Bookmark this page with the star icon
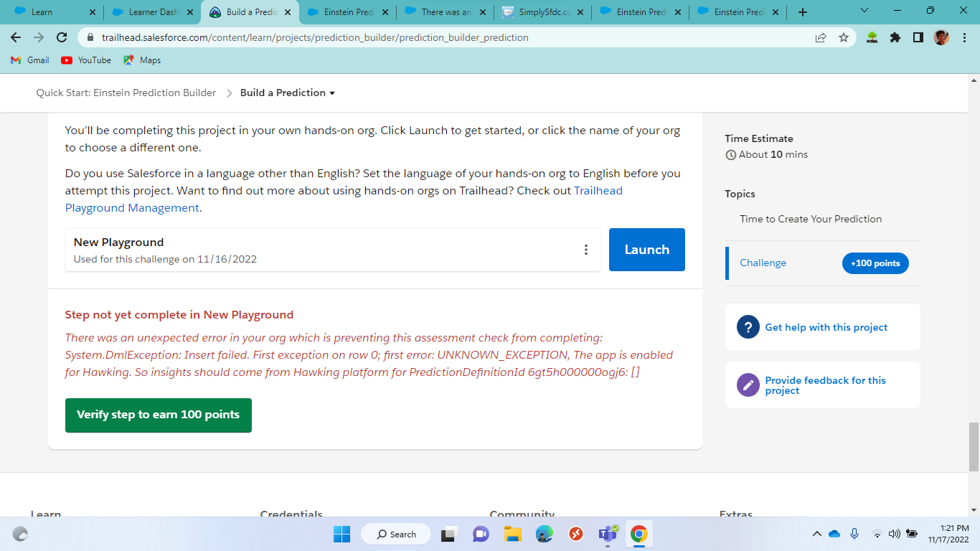 pos(844,37)
